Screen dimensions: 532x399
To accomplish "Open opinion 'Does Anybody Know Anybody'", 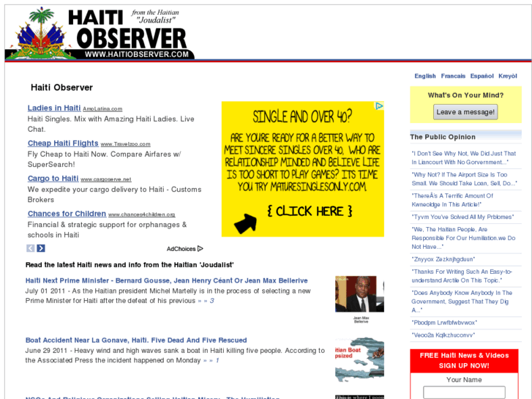I will coord(462,302).
